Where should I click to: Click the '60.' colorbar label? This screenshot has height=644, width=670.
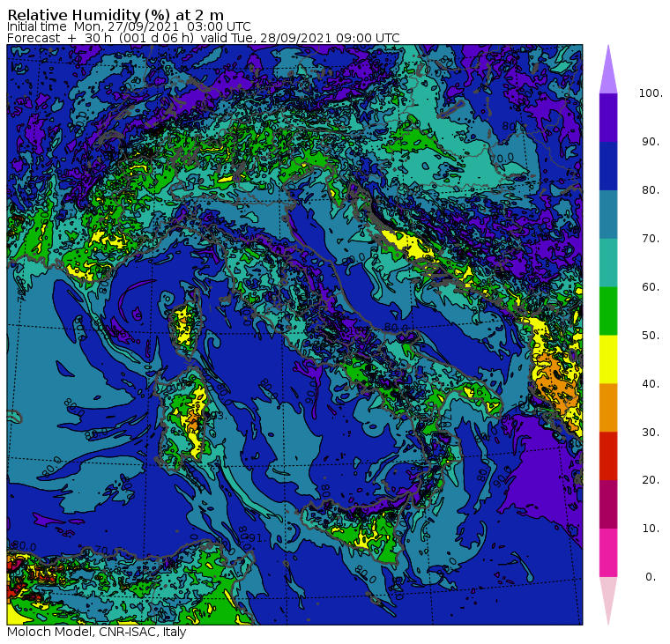[651, 287]
